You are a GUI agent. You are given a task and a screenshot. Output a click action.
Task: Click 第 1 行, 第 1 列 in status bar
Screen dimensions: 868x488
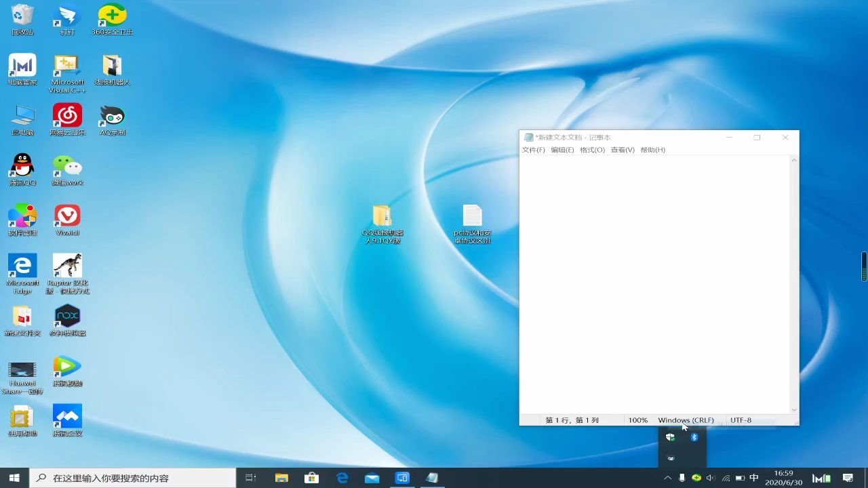point(572,420)
